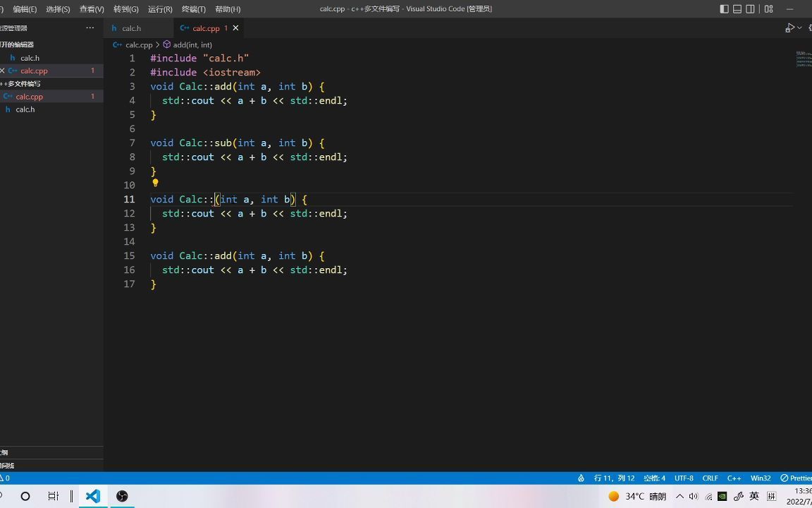812x508 pixels.
Task: Open the 选择(S) menu
Action: pyautogui.click(x=58, y=8)
